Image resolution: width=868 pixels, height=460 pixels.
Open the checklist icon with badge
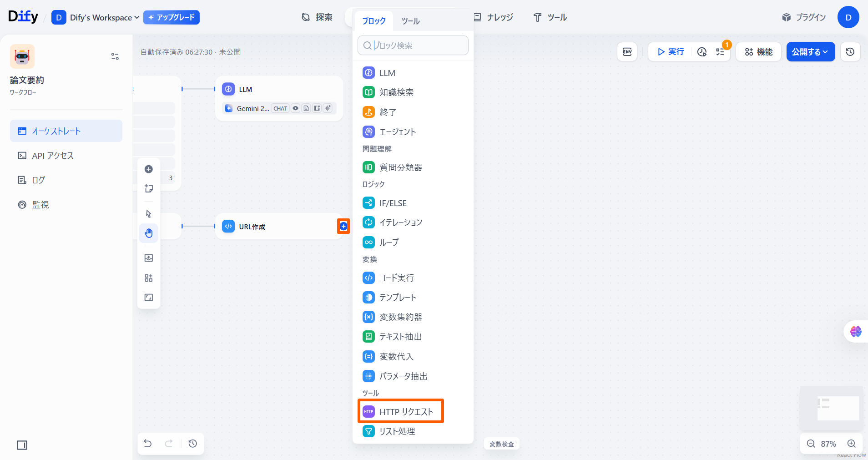(x=720, y=52)
